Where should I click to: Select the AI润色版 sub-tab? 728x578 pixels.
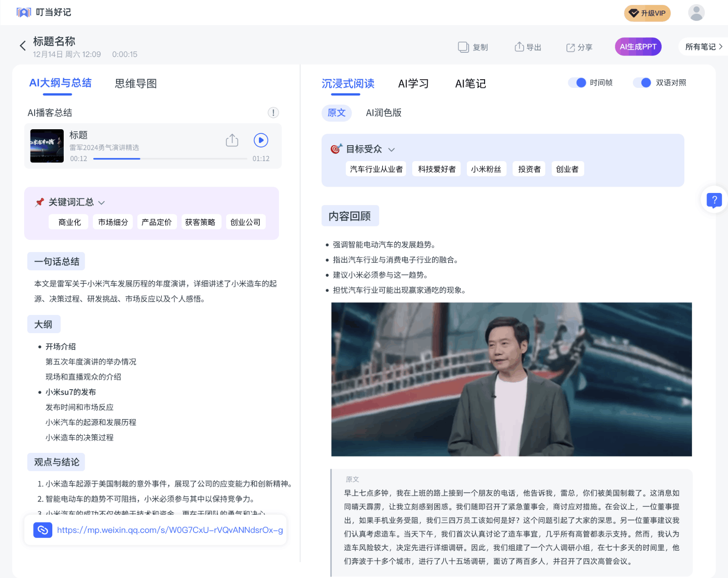pyautogui.click(x=384, y=112)
